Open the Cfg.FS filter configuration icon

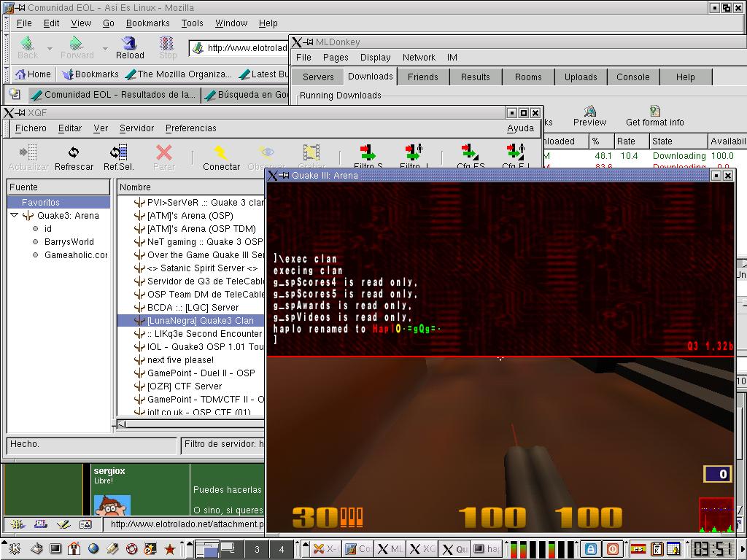click(470, 152)
